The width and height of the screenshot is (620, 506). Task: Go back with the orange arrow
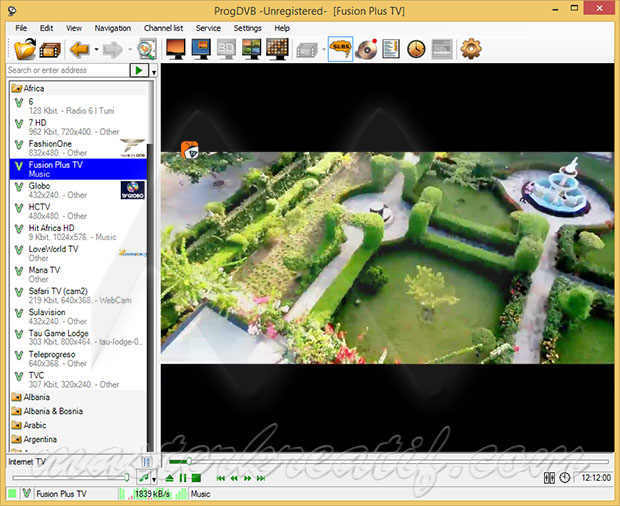[79, 50]
